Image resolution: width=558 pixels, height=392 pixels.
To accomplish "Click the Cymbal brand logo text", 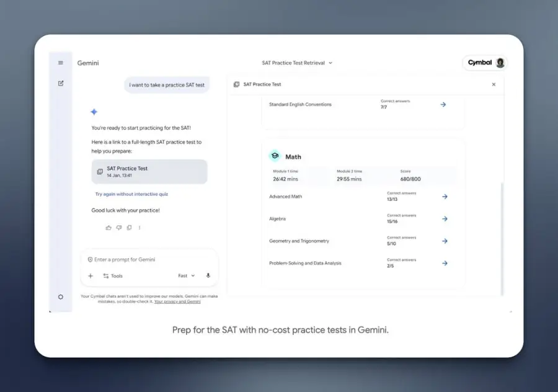I will coord(480,63).
